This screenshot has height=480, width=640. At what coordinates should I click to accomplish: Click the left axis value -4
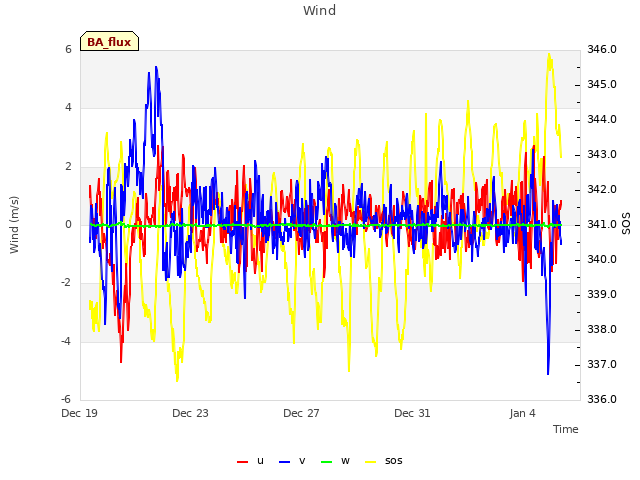(67, 341)
